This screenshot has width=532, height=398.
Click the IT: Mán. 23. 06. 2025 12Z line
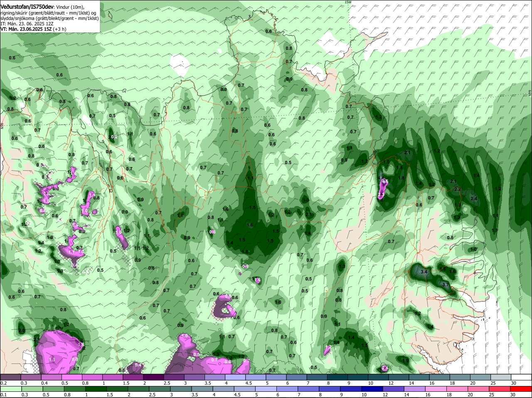click(27, 24)
